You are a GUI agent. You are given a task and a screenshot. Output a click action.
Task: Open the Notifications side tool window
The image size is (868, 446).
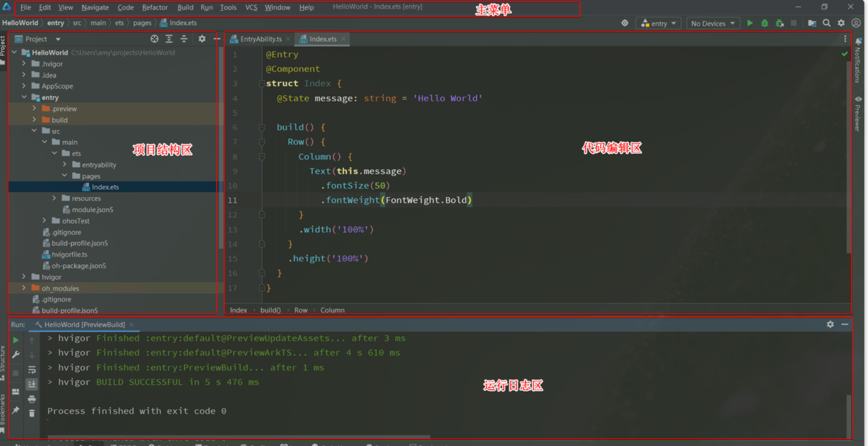point(858,60)
